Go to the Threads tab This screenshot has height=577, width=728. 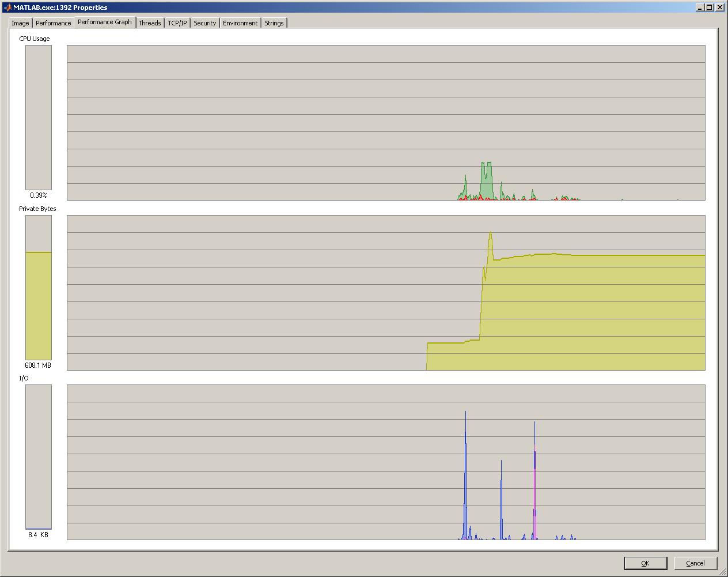pos(150,23)
